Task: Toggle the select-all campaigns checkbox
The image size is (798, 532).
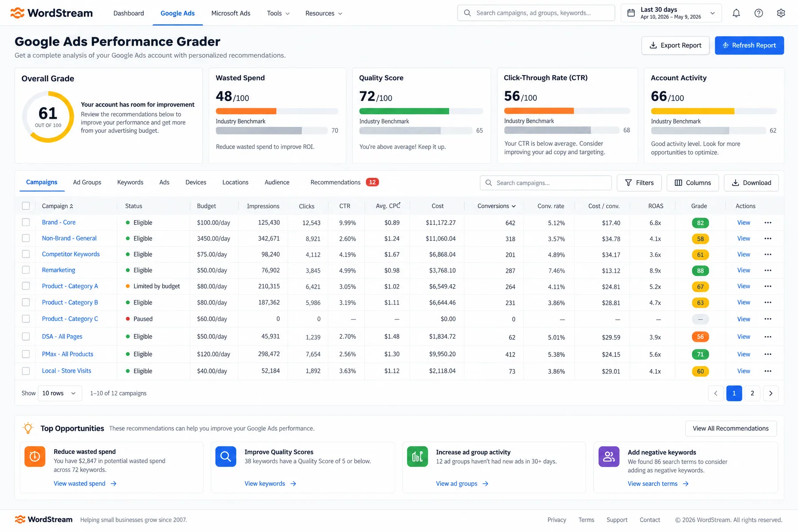Action: tap(26, 206)
